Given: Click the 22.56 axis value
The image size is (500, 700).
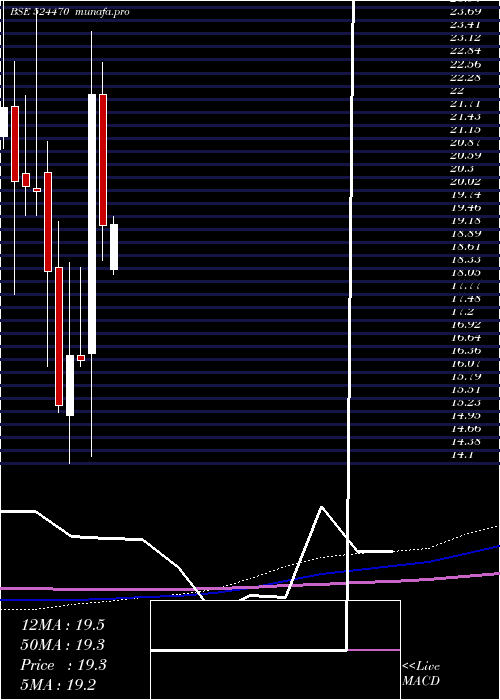Looking at the screenshot, I should pyautogui.click(x=465, y=64).
